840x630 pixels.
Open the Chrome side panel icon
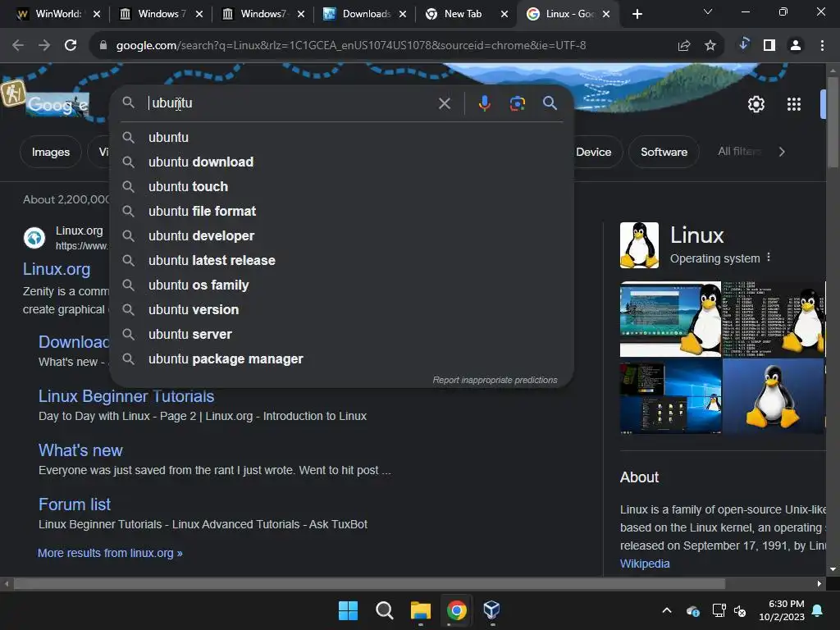[x=769, y=46]
